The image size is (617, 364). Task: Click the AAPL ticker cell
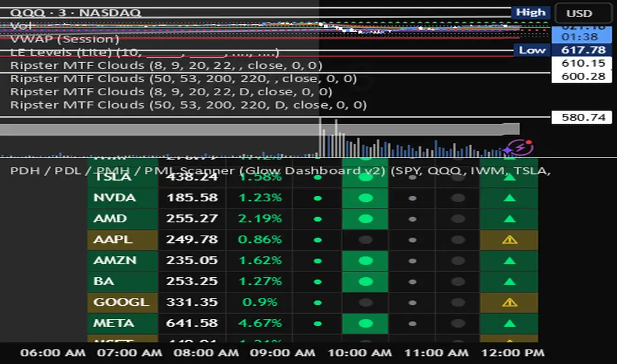[122, 240]
